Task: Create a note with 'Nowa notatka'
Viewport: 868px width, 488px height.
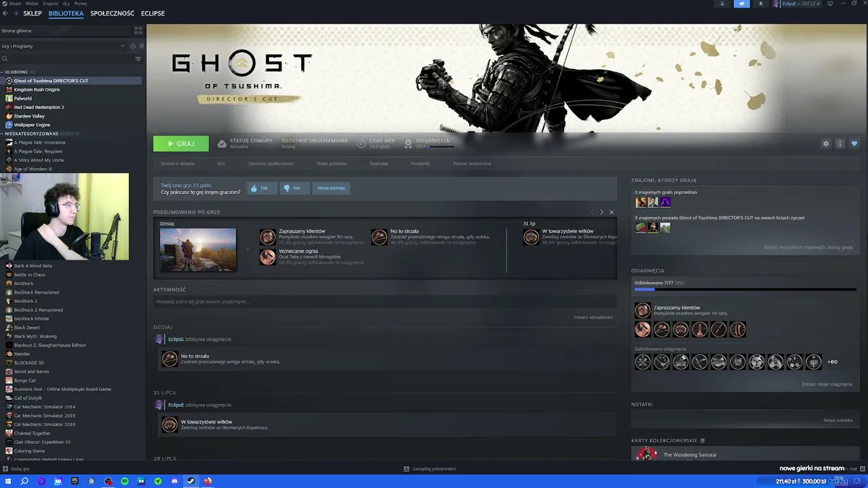Action: click(837, 420)
